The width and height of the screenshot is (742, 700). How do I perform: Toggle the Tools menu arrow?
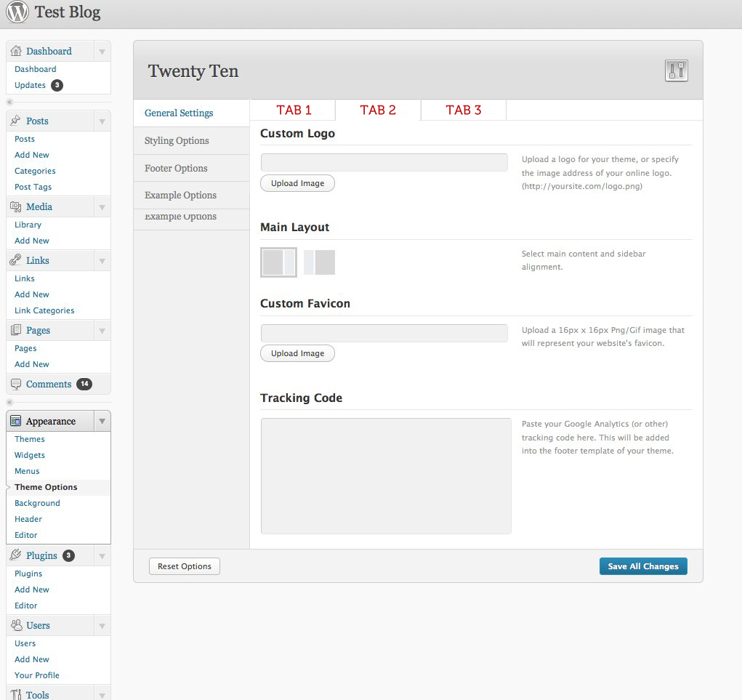coord(102,695)
